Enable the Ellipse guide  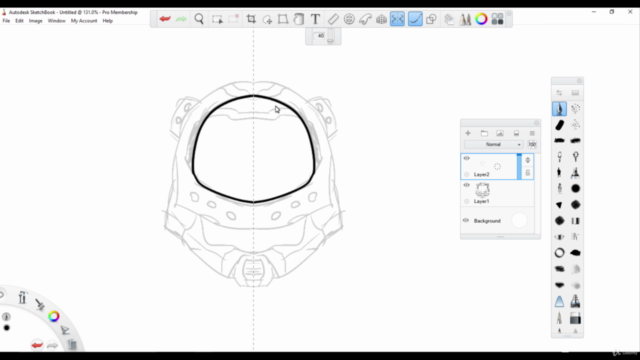[349, 19]
